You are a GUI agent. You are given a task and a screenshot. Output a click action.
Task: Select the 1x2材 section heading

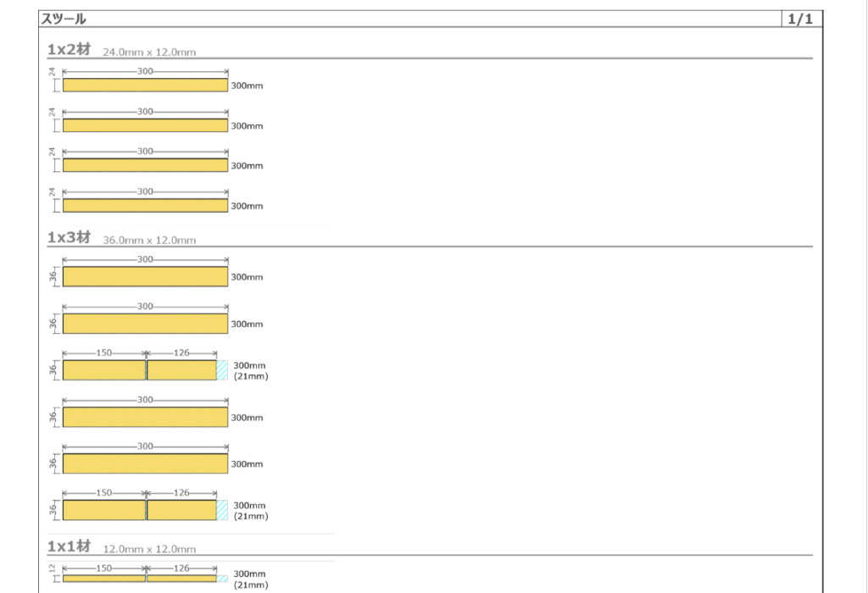(69, 50)
